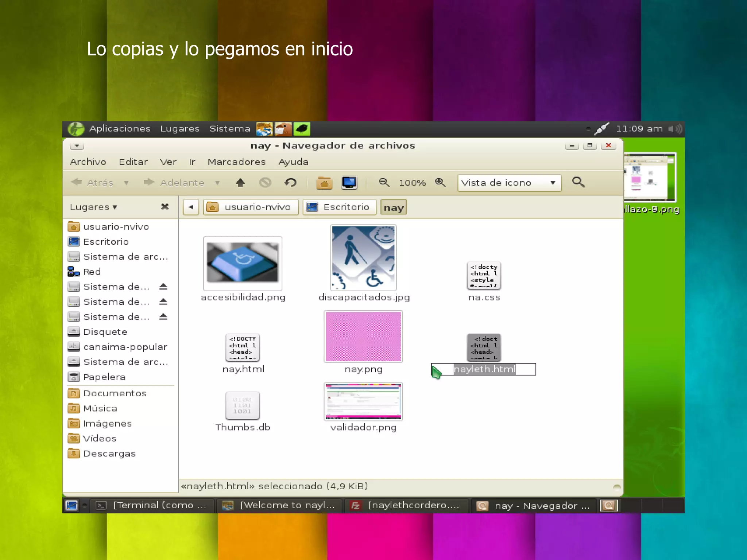Click the network connection tray icon
The image size is (747, 560).
point(601,129)
